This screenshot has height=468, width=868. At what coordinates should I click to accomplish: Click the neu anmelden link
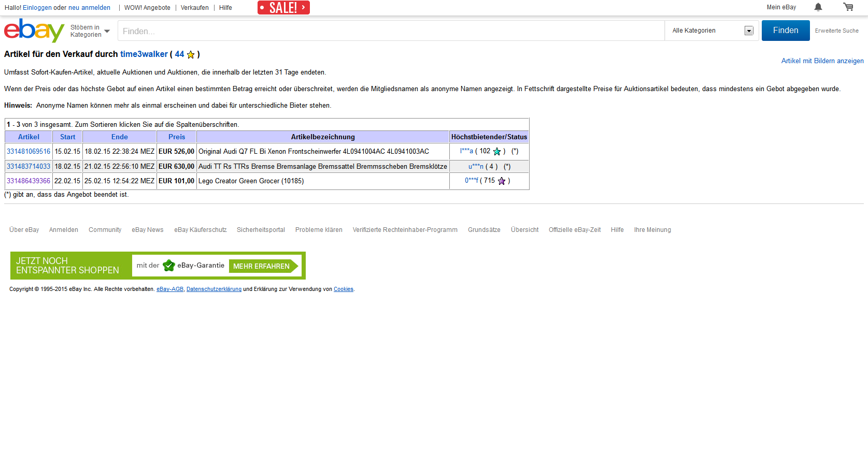pyautogui.click(x=89, y=8)
